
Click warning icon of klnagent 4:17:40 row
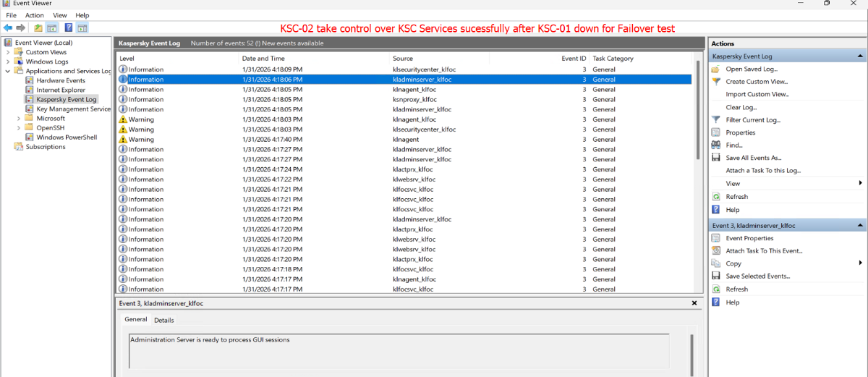(123, 140)
